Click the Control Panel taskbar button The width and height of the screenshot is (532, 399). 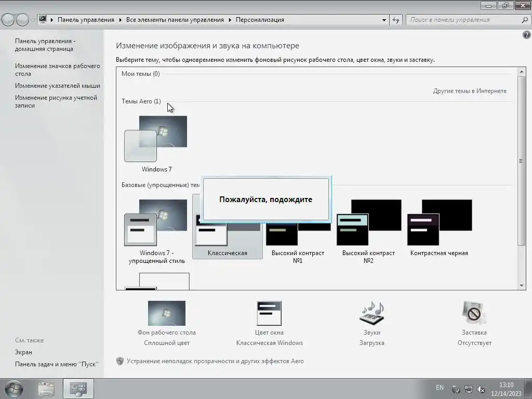(x=78, y=389)
